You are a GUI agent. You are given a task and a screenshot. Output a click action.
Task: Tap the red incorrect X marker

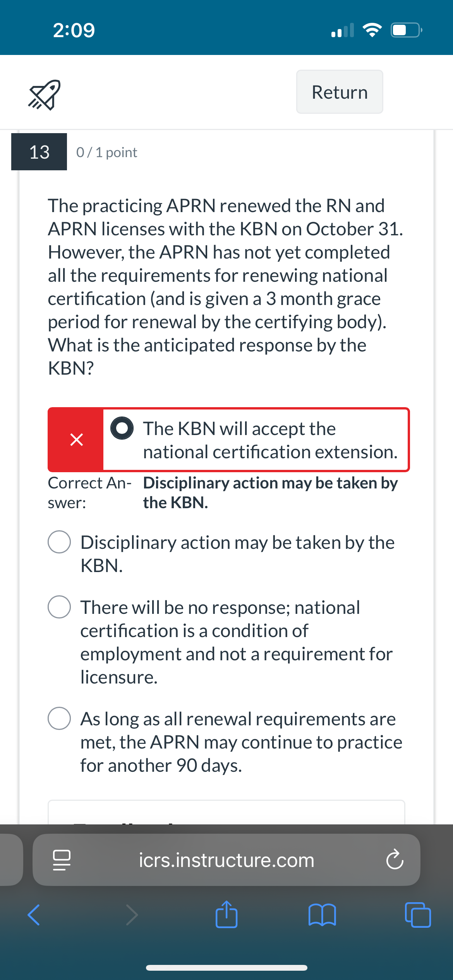point(76,440)
